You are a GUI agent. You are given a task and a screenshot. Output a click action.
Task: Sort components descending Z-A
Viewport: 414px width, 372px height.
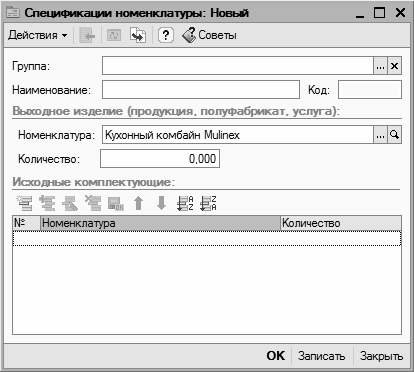click(x=208, y=203)
